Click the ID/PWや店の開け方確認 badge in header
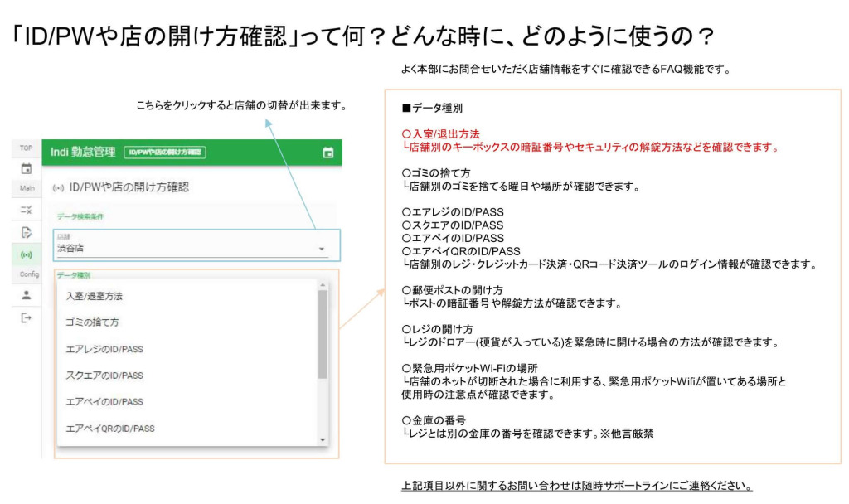The height and width of the screenshot is (504, 849). pos(164,153)
